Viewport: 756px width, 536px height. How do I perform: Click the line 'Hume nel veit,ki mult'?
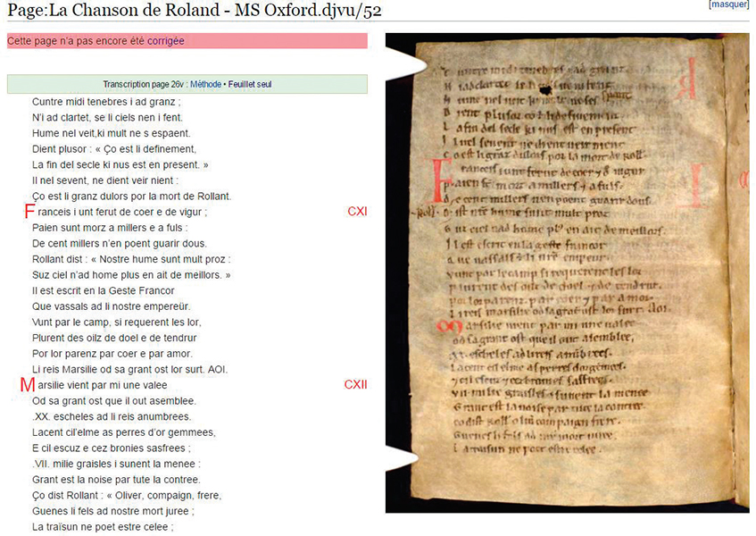[x=111, y=134]
